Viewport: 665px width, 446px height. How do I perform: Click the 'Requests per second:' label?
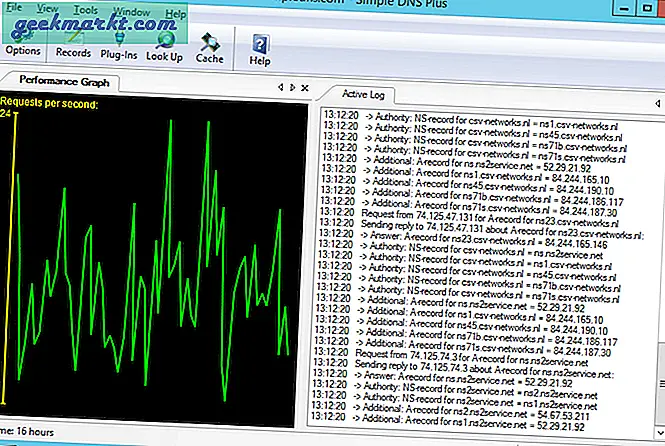(x=49, y=103)
